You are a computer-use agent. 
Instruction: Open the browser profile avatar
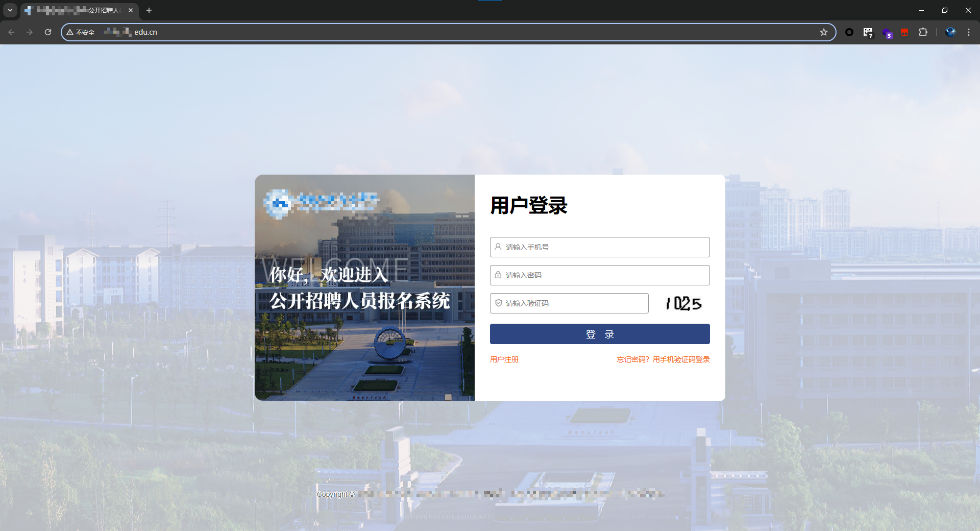[x=950, y=32]
